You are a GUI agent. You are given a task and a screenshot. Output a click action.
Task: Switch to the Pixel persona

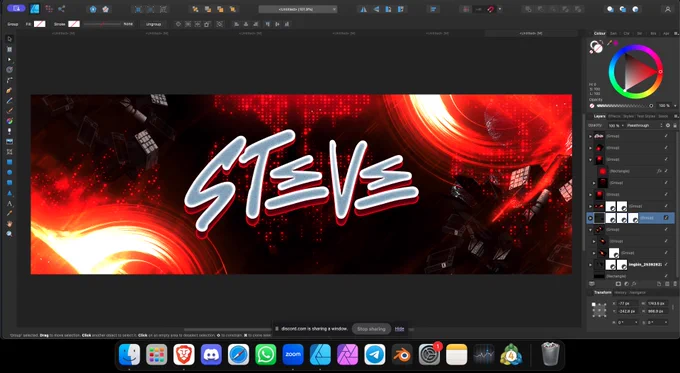coord(49,9)
